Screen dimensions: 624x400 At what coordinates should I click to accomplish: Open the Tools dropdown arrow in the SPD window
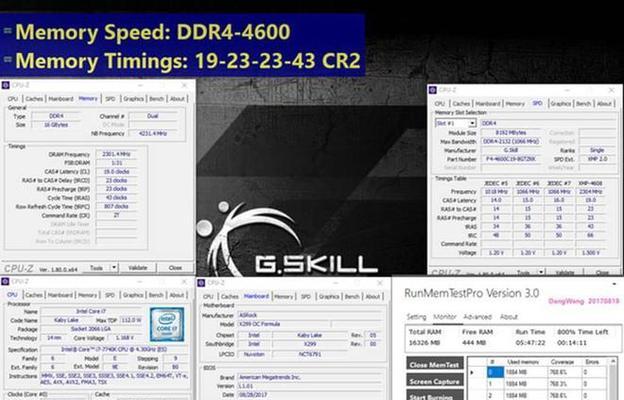(541, 272)
